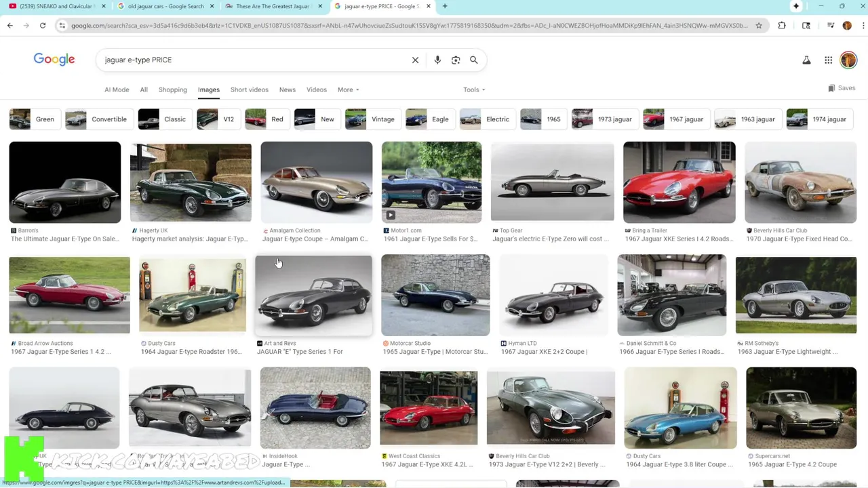The image size is (868, 488).
Task: Open Barron's Ultimate Jaguar E-Type image
Action: coord(65,182)
